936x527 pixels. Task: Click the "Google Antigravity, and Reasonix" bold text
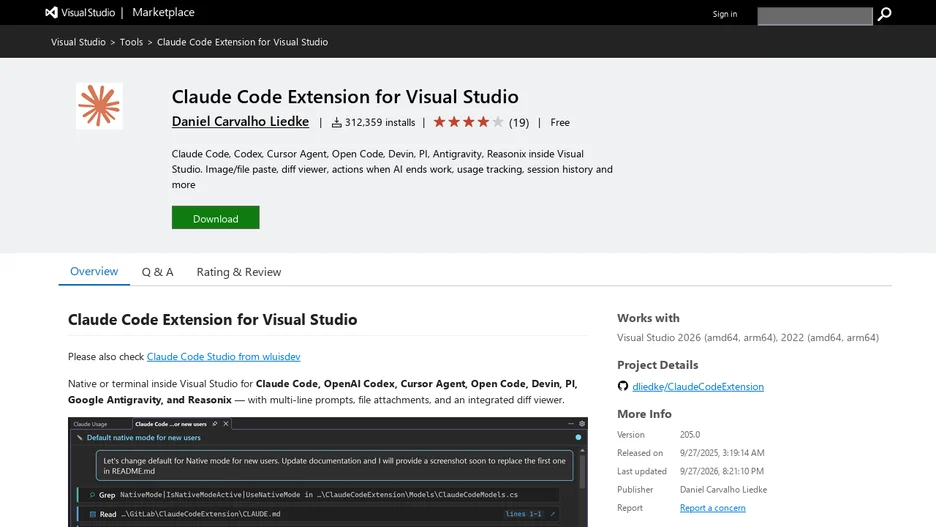click(x=150, y=400)
